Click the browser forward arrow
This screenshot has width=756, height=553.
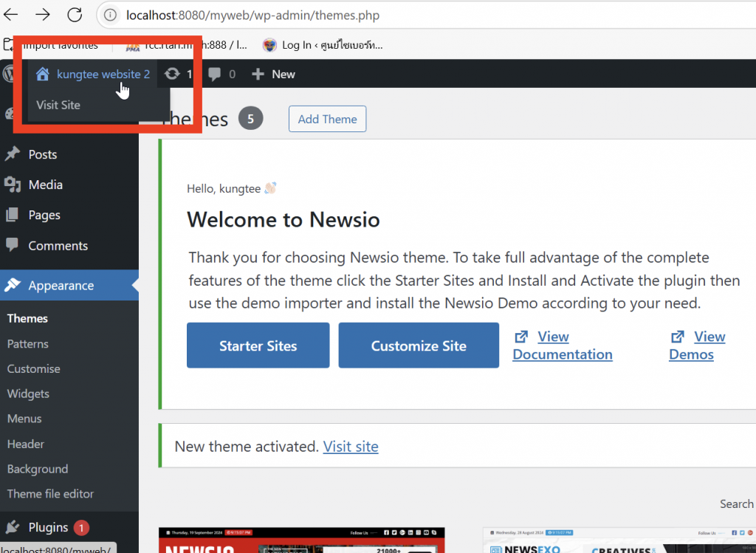(x=43, y=15)
